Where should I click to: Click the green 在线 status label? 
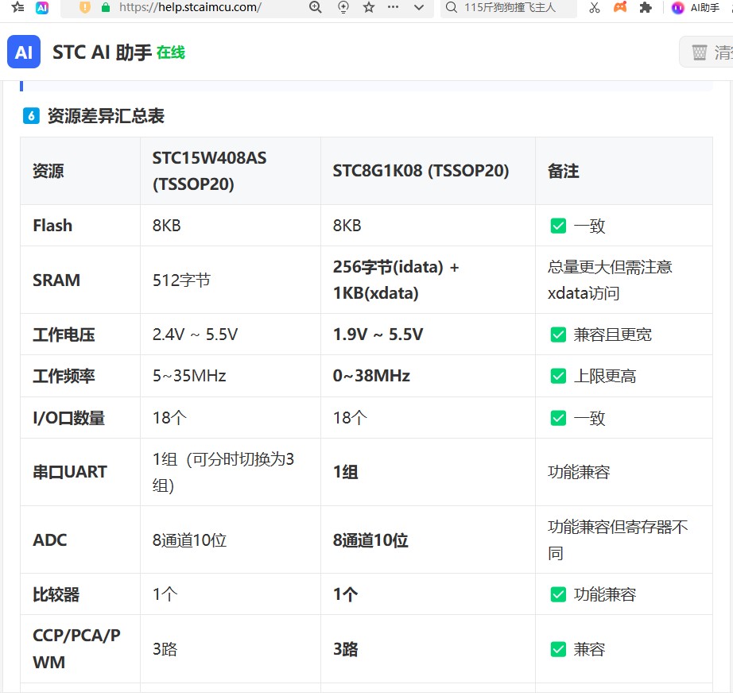pyautogui.click(x=171, y=52)
